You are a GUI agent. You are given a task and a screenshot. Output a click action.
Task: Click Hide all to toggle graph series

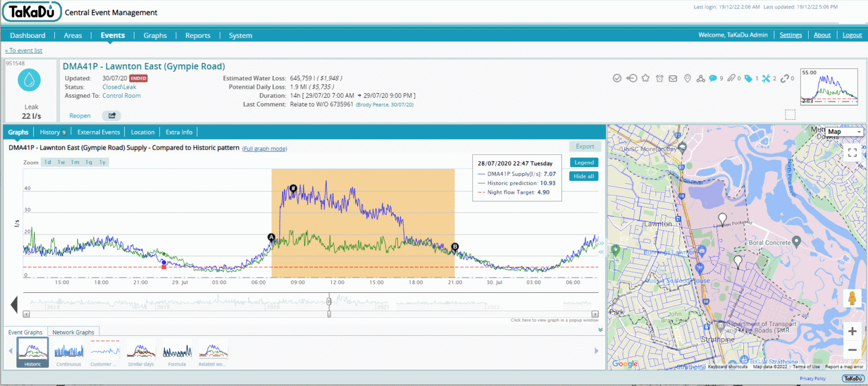pos(583,176)
